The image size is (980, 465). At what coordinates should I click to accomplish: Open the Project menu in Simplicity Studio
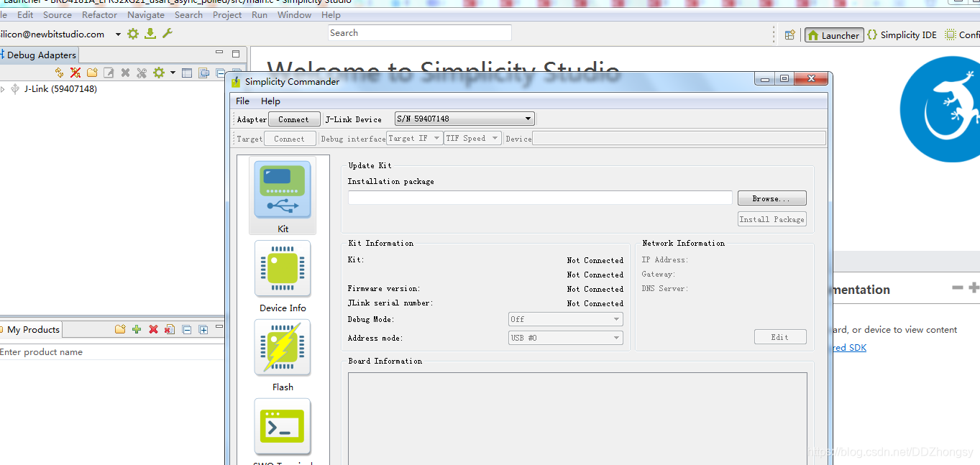[226, 14]
